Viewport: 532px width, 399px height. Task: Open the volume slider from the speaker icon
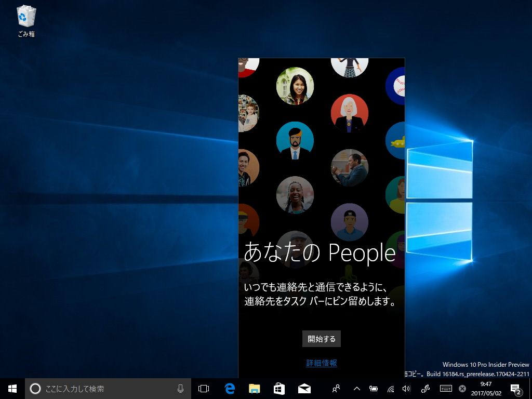[x=406, y=388]
